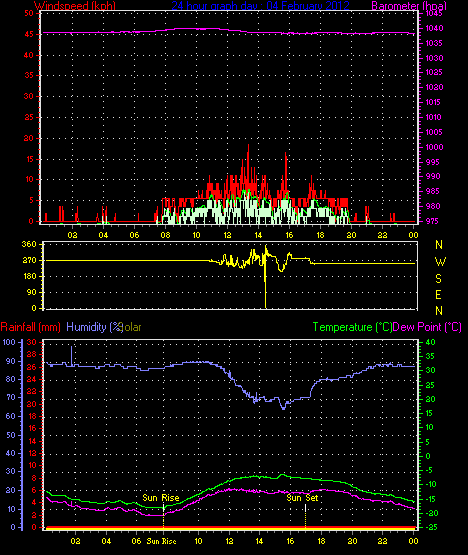
Task: Click the sunset marker line in the lower graph
Action: [x=305, y=516]
